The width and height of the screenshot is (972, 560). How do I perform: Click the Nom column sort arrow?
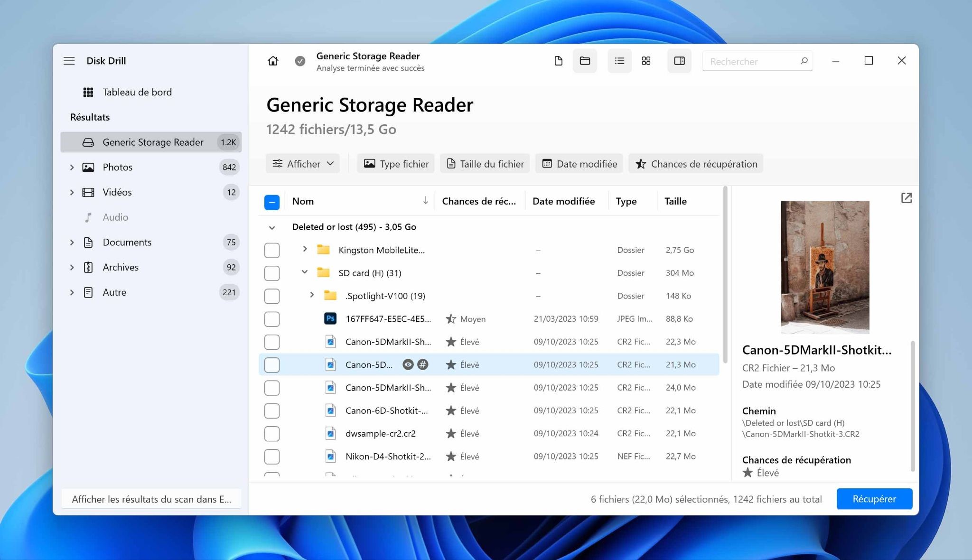(x=426, y=201)
